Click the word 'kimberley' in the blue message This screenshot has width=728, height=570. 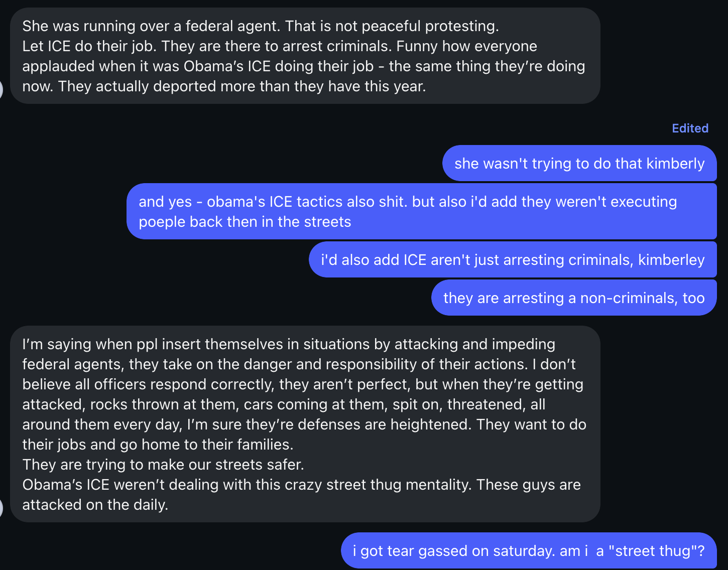point(671,260)
